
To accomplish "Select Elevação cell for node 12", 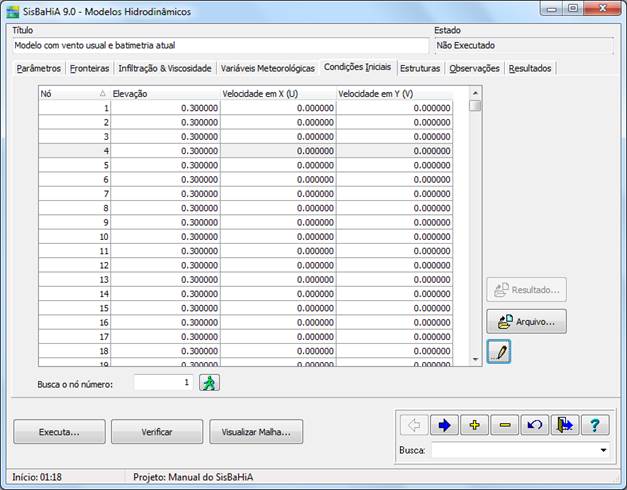I will click(x=166, y=265).
